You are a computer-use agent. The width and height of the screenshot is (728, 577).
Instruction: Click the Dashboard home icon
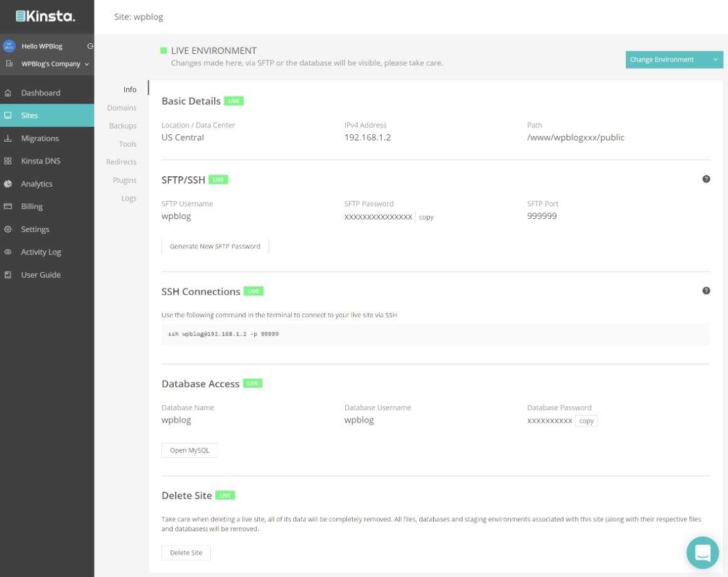8,93
